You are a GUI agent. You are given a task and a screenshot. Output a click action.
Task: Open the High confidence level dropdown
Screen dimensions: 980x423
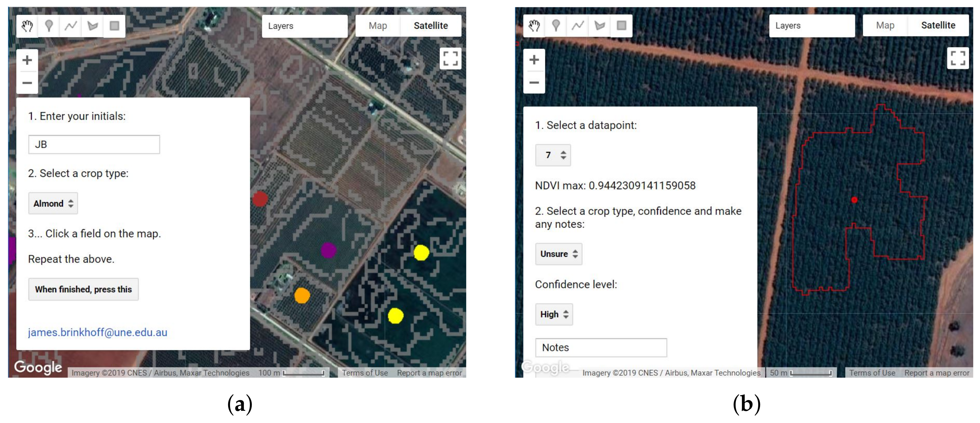(554, 314)
